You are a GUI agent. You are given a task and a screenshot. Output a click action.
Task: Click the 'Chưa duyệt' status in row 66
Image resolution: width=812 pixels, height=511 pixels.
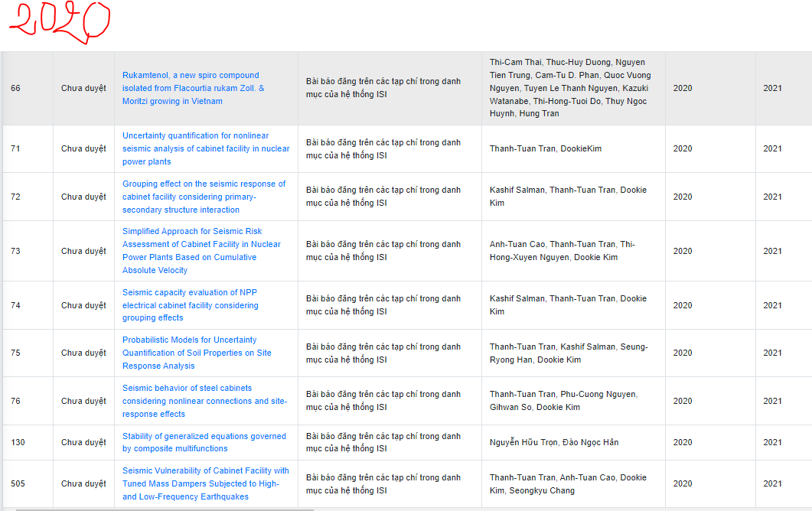[x=83, y=88]
